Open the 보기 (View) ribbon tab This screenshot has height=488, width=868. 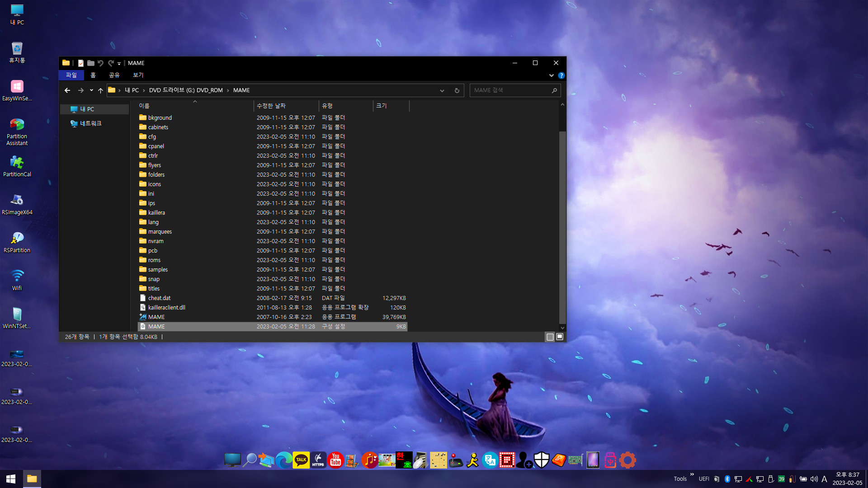pos(138,75)
